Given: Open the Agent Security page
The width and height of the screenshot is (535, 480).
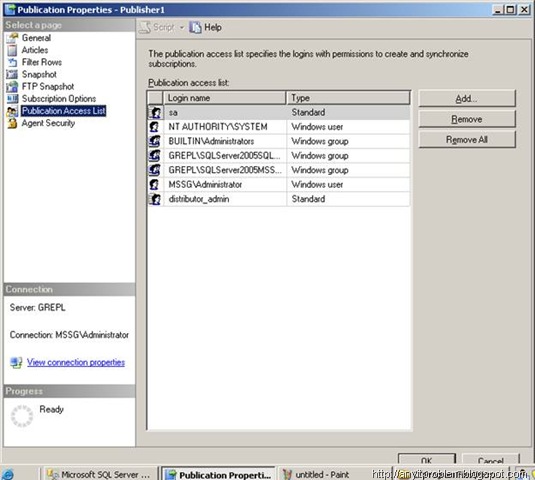Looking at the screenshot, I should click(48, 123).
